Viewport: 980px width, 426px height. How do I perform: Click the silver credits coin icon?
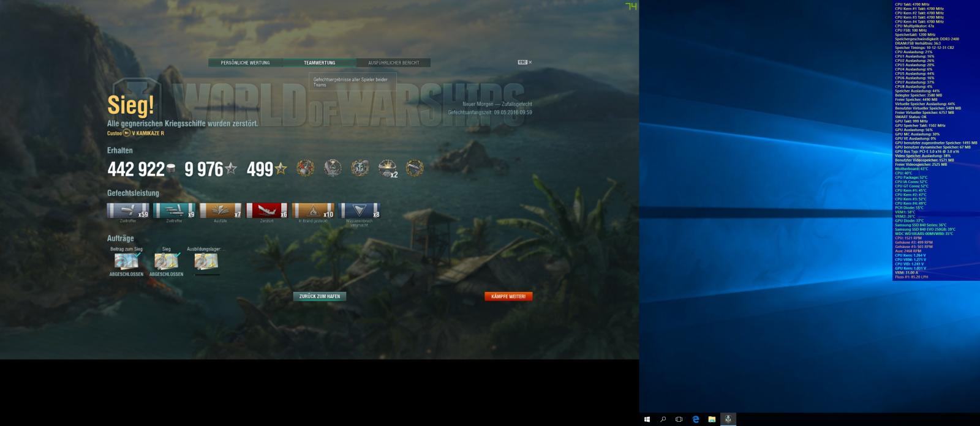171,168
